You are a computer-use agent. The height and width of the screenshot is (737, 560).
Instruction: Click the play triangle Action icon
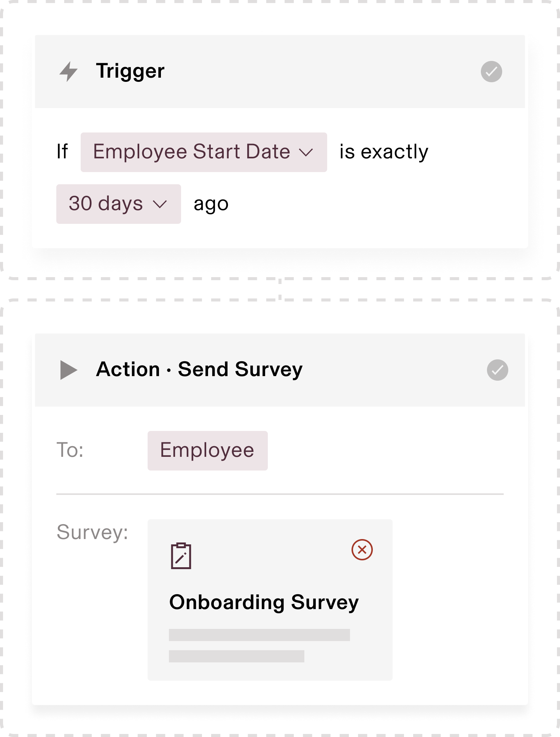tap(68, 370)
